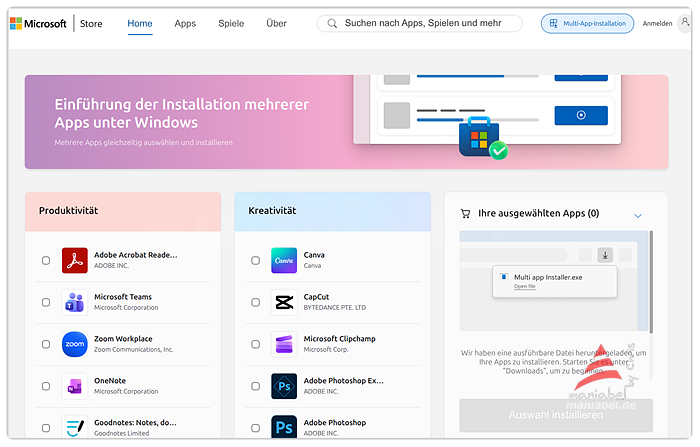Click the CapCut app icon
Image resolution: width=700 pixels, height=447 pixels.
284,302
